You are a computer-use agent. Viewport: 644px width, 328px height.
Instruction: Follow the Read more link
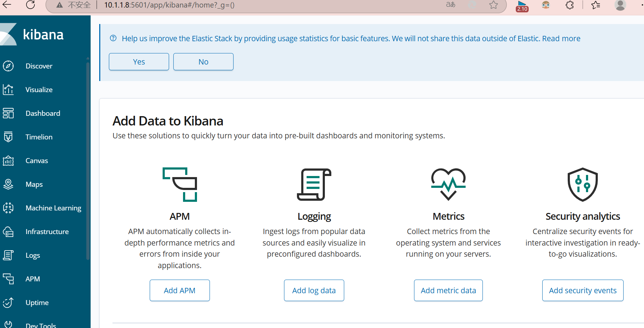[561, 38]
